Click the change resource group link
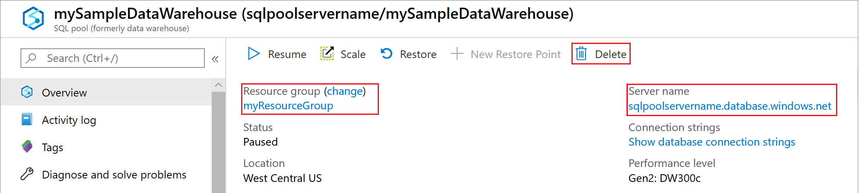 point(344,91)
